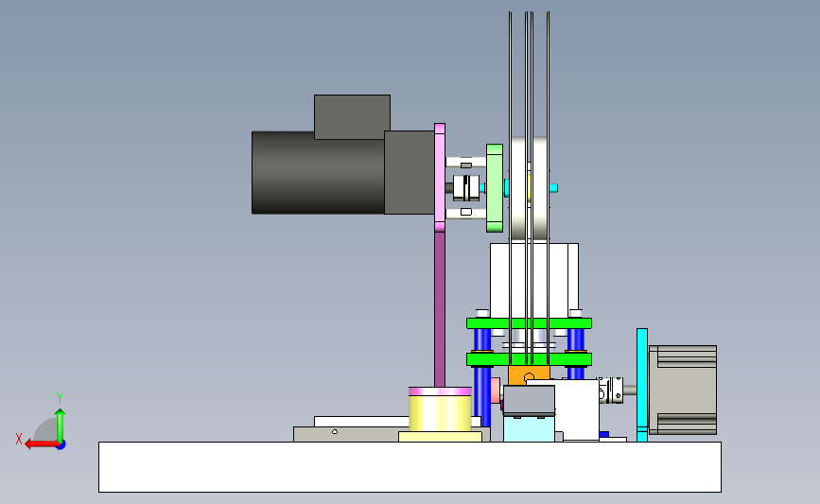Click the blue Z axis dot on triad
Image resolution: width=820 pixels, height=504 pixels.
click(x=61, y=445)
